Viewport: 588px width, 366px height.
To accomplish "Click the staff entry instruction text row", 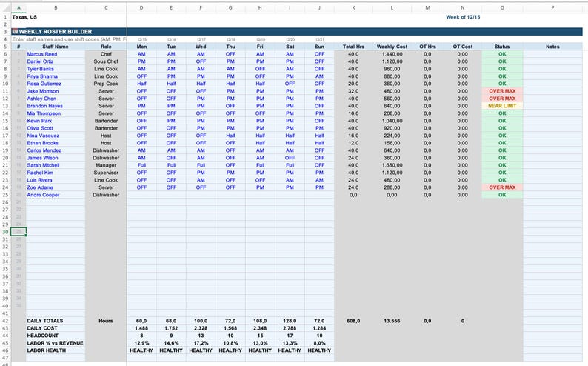I will [x=70, y=39].
